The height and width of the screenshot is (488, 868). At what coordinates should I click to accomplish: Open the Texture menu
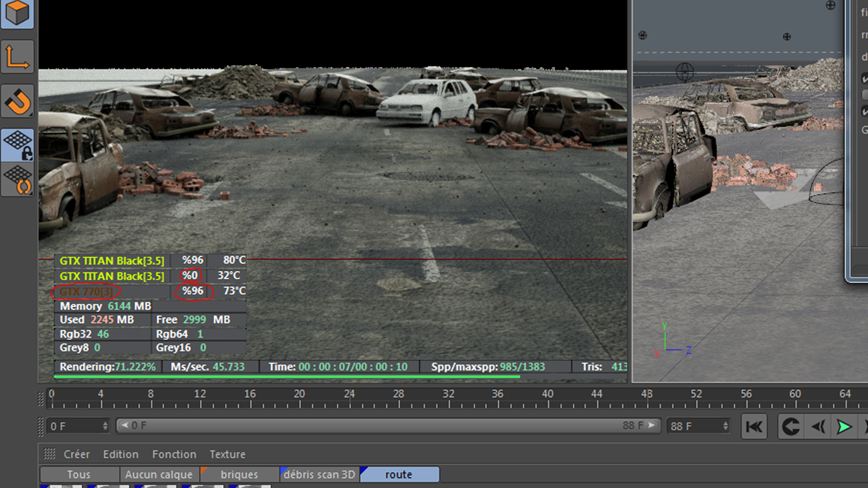pyautogui.click(x=227, y=454)
